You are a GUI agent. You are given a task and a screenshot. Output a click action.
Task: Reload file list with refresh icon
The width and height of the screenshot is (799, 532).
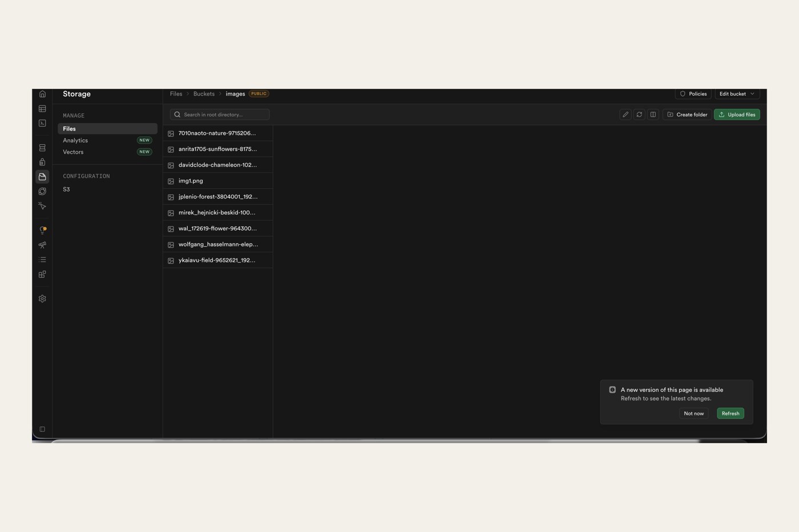click(x=639, y=115)
